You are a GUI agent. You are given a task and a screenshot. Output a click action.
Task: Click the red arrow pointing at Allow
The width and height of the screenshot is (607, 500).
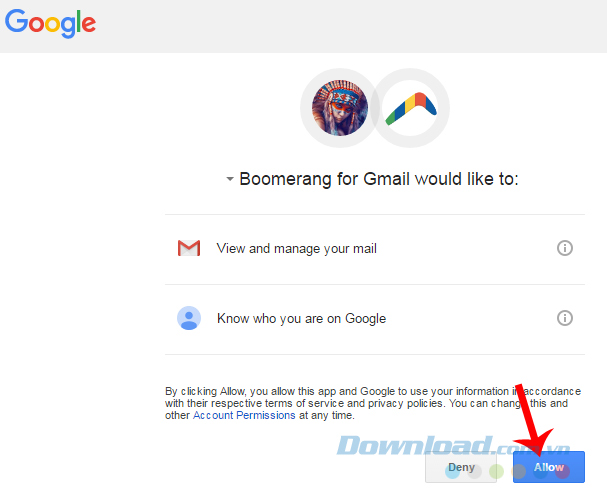click(531, 421)
